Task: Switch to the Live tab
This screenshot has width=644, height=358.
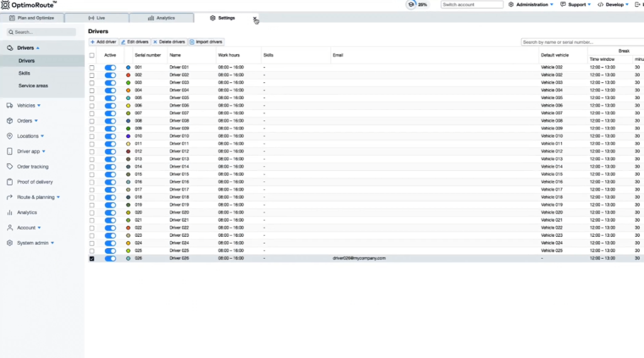Action: point(97,18)
